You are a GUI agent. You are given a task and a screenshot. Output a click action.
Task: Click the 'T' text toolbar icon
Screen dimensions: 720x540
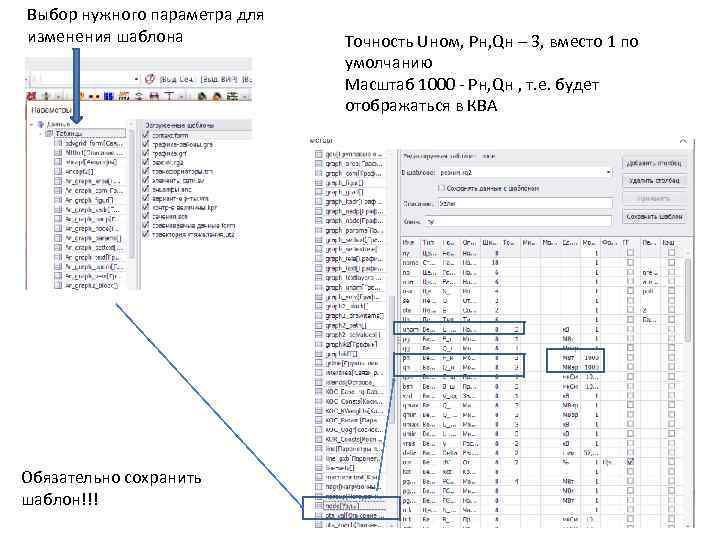[169, 96]
